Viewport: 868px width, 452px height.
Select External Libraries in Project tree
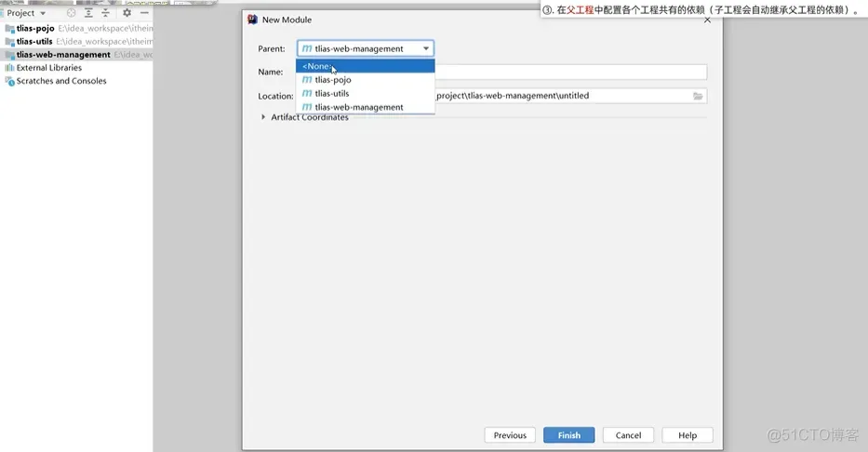point(48,68)
